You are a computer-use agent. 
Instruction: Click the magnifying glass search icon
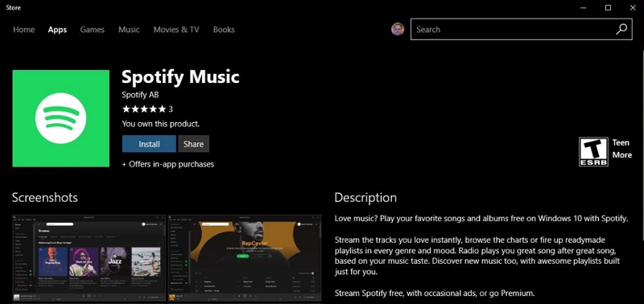pyautogui.click(x=621, y=29)
